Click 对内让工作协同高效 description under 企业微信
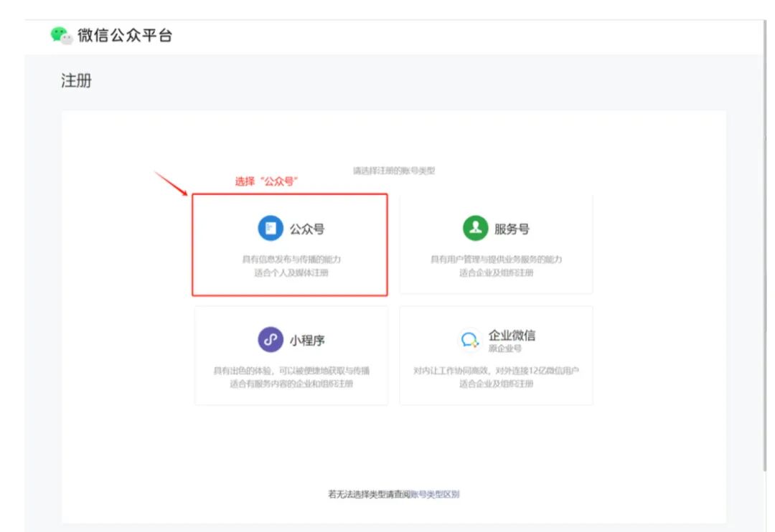This screenshot has width=775, height=532. coord(497,371)
